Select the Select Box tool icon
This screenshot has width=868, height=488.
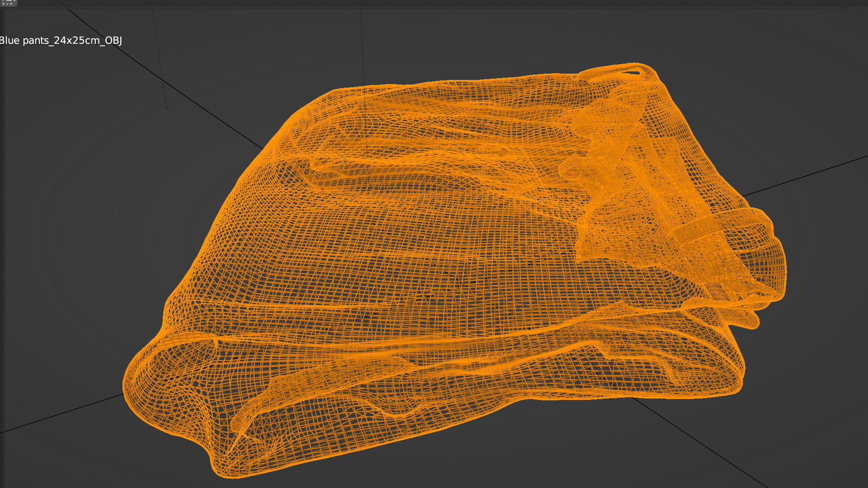pyautogui.click(x=8, y=2)
